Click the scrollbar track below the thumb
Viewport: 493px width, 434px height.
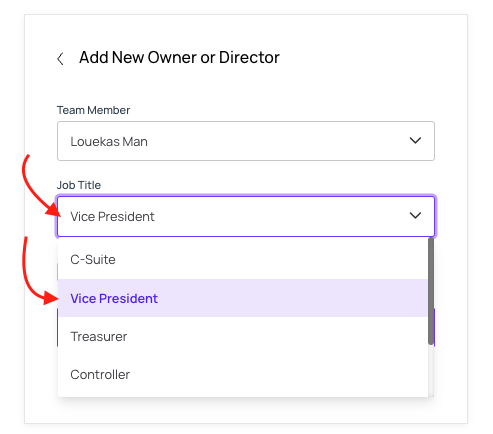[431, 371]
